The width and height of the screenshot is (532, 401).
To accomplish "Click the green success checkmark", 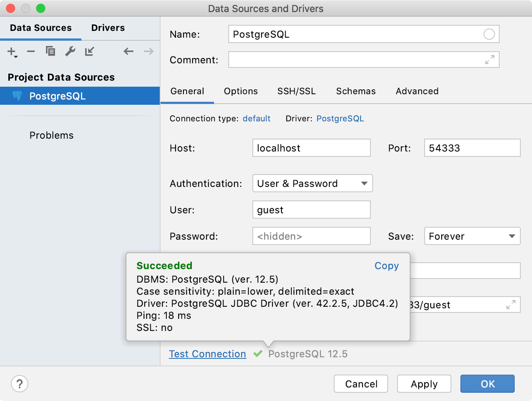I will click(x=258, y=354).
